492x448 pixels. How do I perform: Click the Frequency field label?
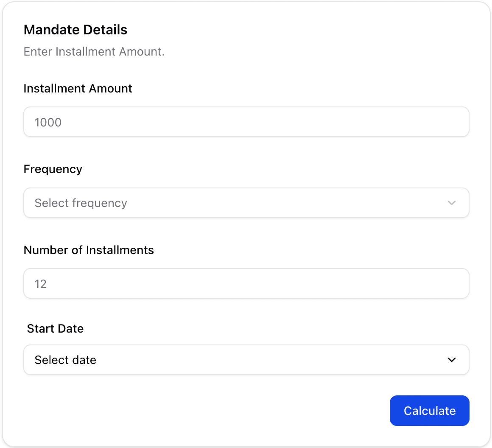53,169
